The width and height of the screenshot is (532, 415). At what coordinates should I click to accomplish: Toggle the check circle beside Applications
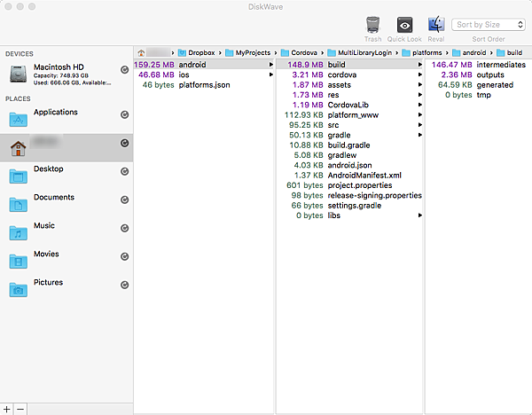point(124,114)
